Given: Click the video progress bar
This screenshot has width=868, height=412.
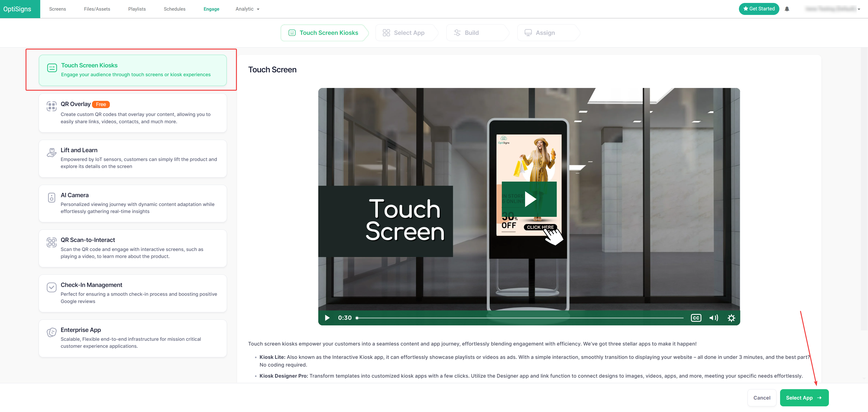Looking at the screenshot, I should coord(519,318).
